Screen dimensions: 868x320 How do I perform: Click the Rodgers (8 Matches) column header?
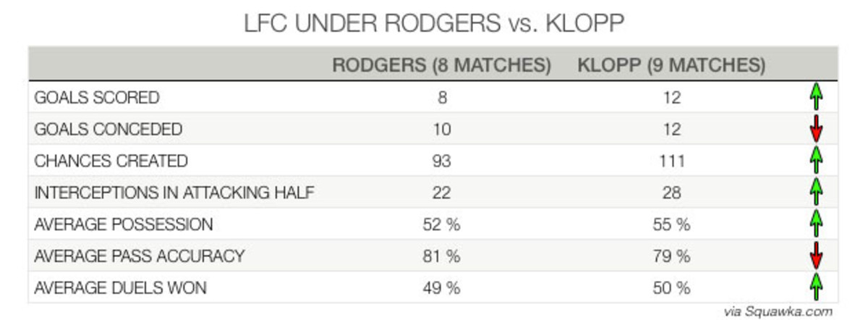click(441, 65)
